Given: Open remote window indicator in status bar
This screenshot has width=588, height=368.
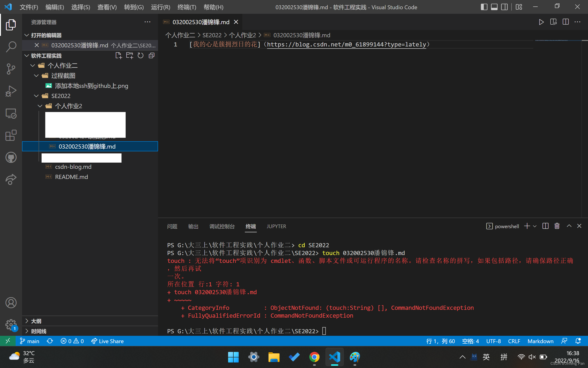Looking at the screenshot, I should click(x=8, y=341).
